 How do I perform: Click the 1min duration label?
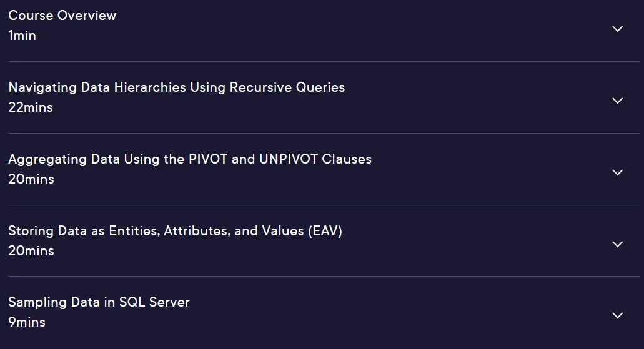pyautogui.click(x=22, y=36)
